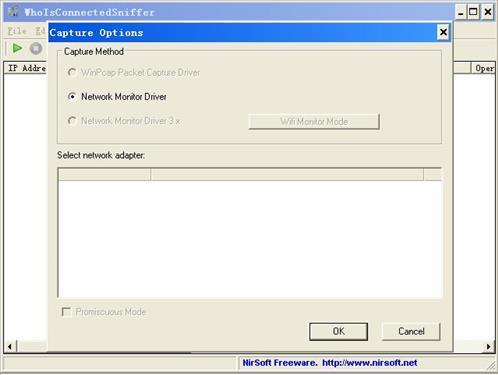Open the nirsoft.net link in status bar
Viewport: 498px width, 375px height.
coord(369,363)
